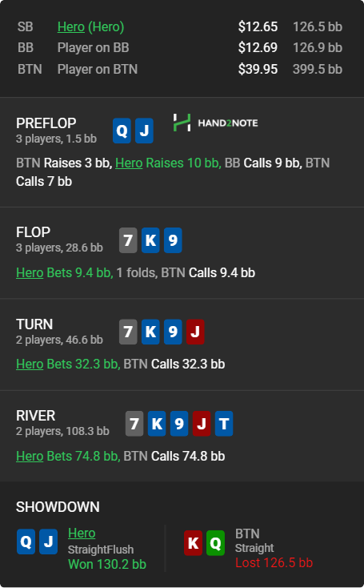The image size is (364, 588).
Task: Click the red J card on turn
Action: (195, 332)
